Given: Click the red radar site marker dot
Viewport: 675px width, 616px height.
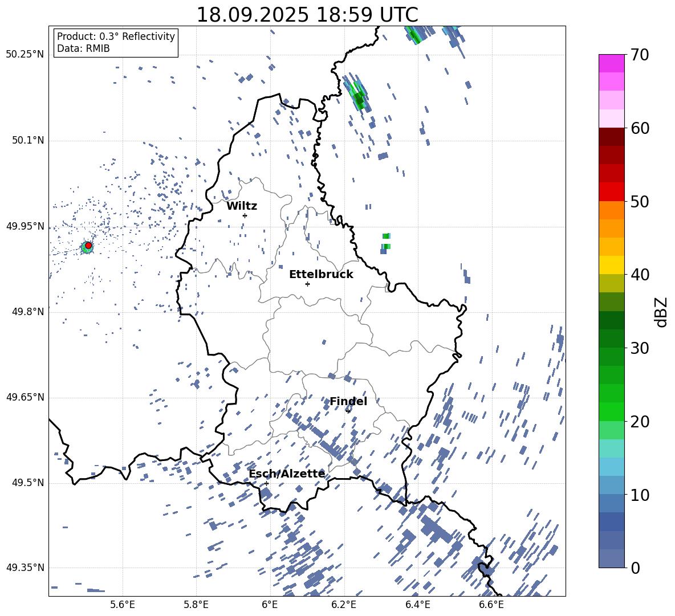Looking at the screenshot, I should tap(88, 245).
